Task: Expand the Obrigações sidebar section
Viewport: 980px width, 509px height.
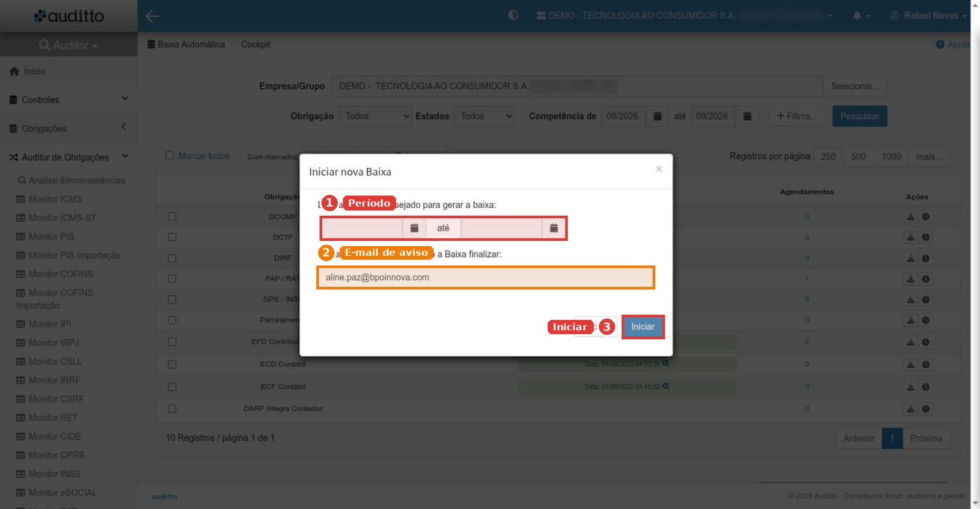Action: point(69,128)
